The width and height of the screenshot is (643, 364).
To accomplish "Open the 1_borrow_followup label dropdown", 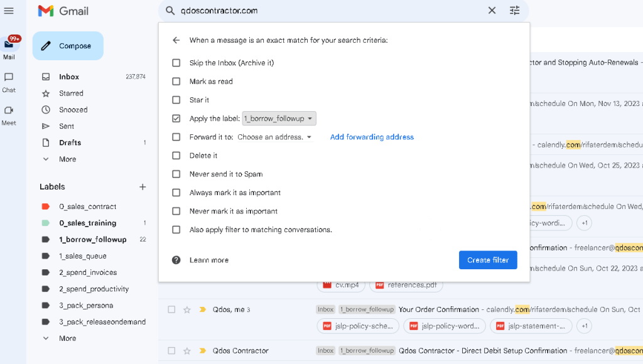I will tap(279, 119).
